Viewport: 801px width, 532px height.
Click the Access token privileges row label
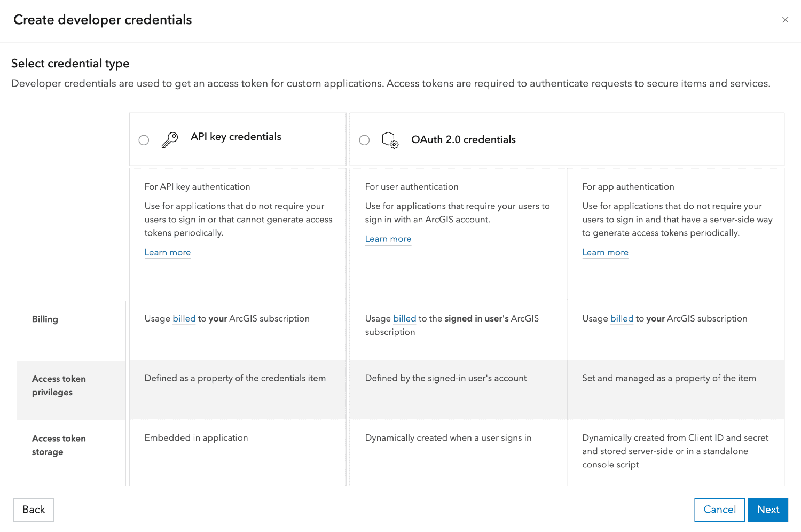pos(59,385)
